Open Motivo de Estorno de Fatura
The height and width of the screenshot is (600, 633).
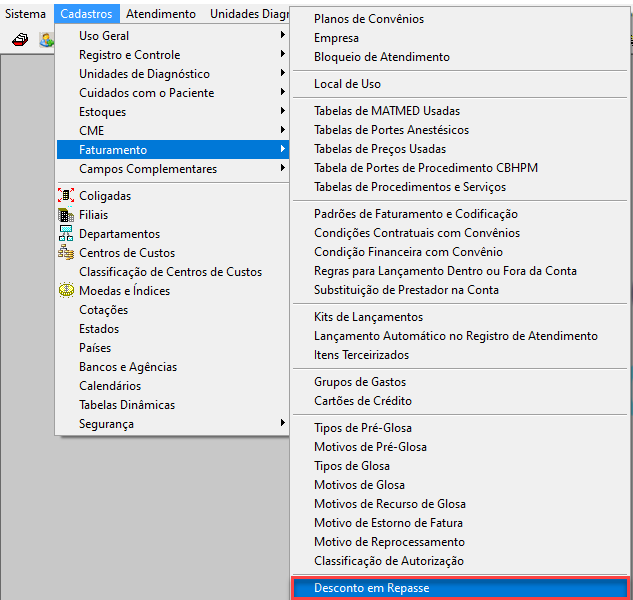coord(460,523)
